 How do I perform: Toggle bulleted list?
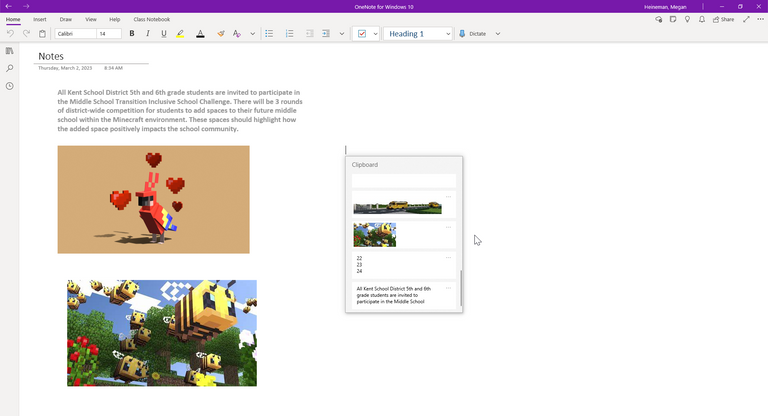click(x=269, y=33)
